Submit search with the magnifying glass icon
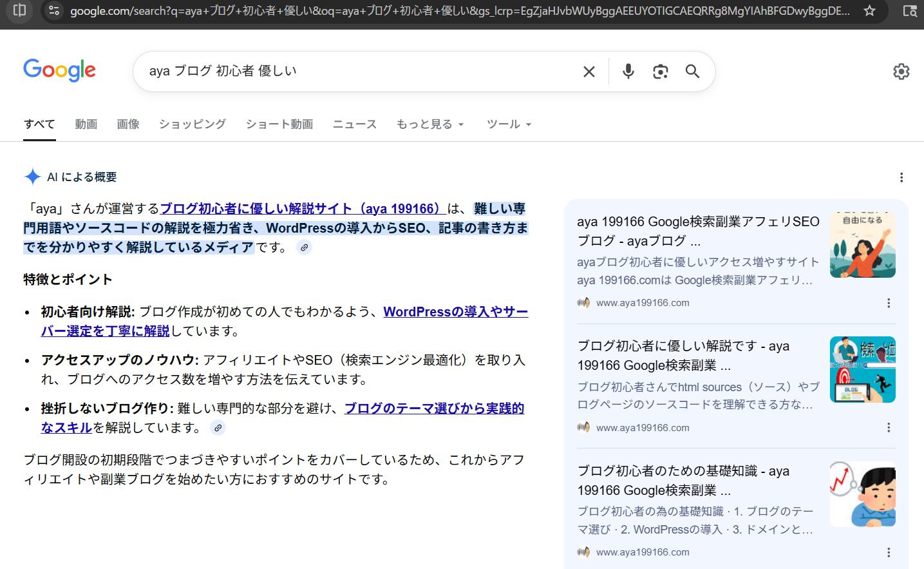The height and width of the screenshot is (569, 924). (692, 72)
